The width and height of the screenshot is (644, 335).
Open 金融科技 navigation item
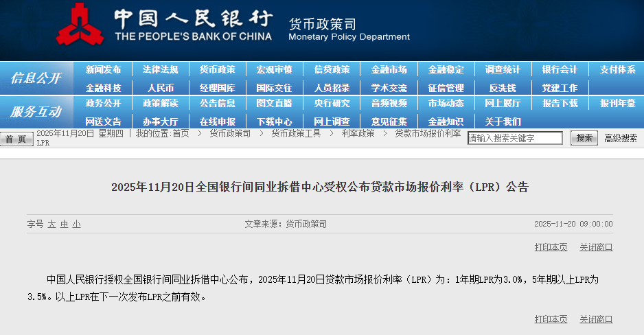tap(103, 88)
